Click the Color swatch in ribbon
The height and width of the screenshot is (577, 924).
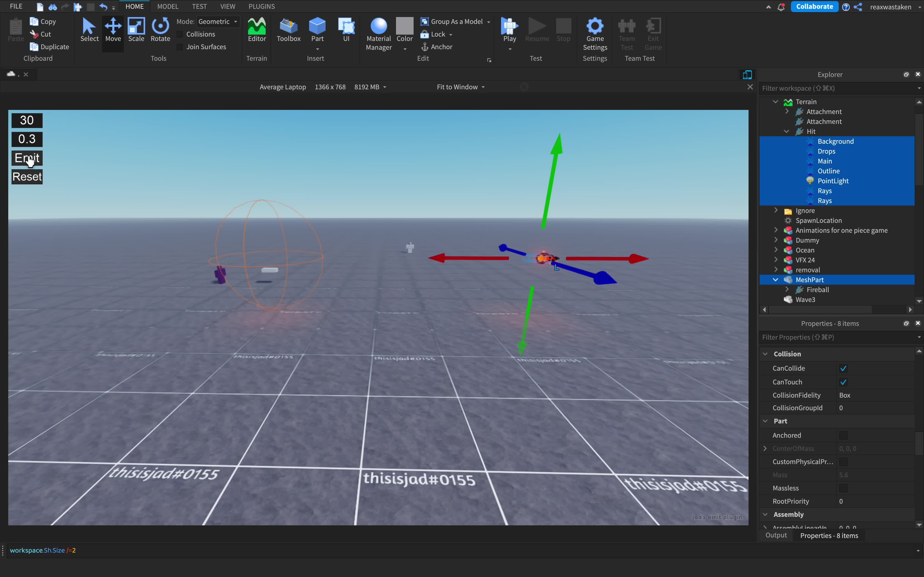[x=404, y=26]
